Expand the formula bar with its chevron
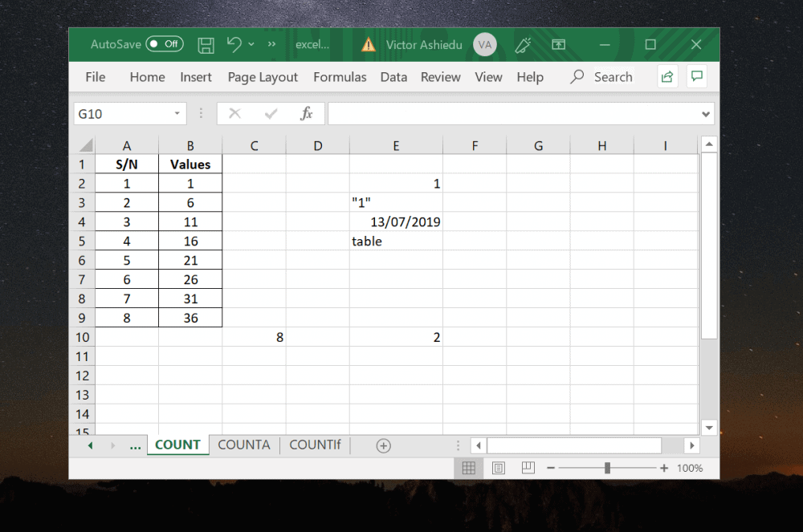 [x=705, y=113]
